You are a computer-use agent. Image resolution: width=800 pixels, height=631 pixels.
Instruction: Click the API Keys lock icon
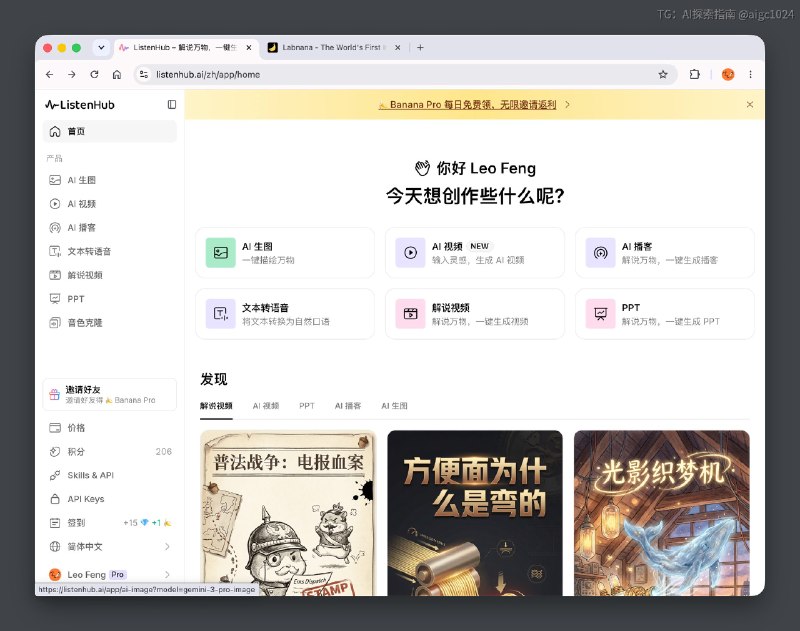click(55, 499)
